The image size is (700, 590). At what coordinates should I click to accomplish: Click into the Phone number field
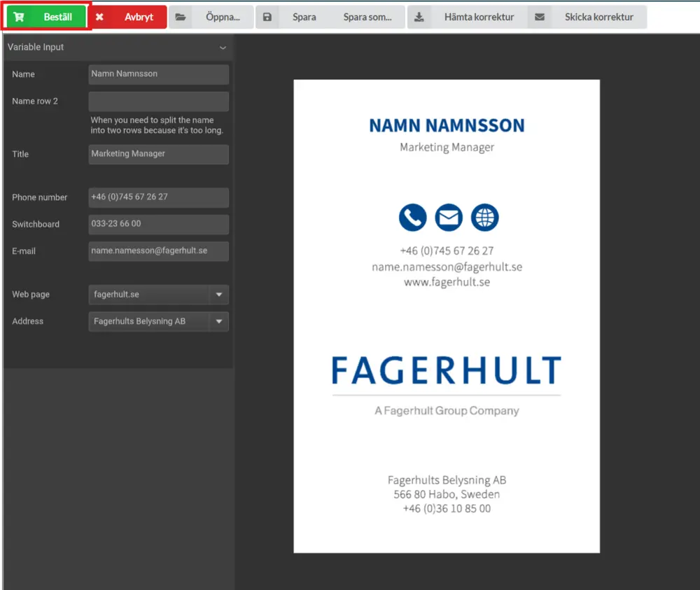[x=158, y=197]
